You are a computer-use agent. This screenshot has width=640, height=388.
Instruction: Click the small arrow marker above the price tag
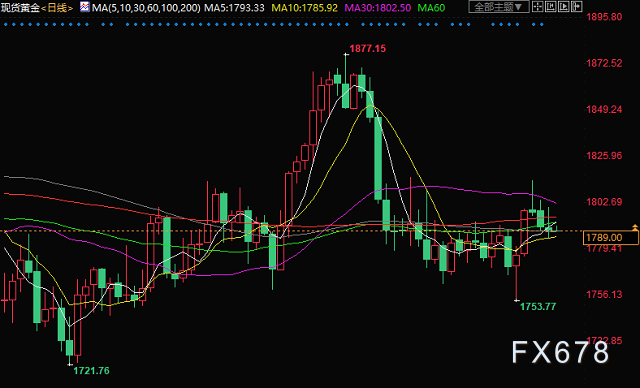635,227
